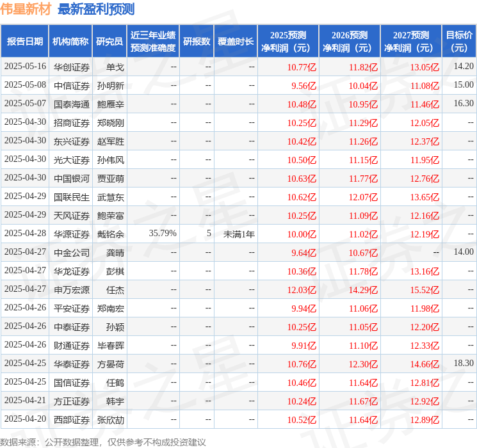The image size is (477, 448).
Task: Select the 中信证券 institution cell
Action: (72, 86)
